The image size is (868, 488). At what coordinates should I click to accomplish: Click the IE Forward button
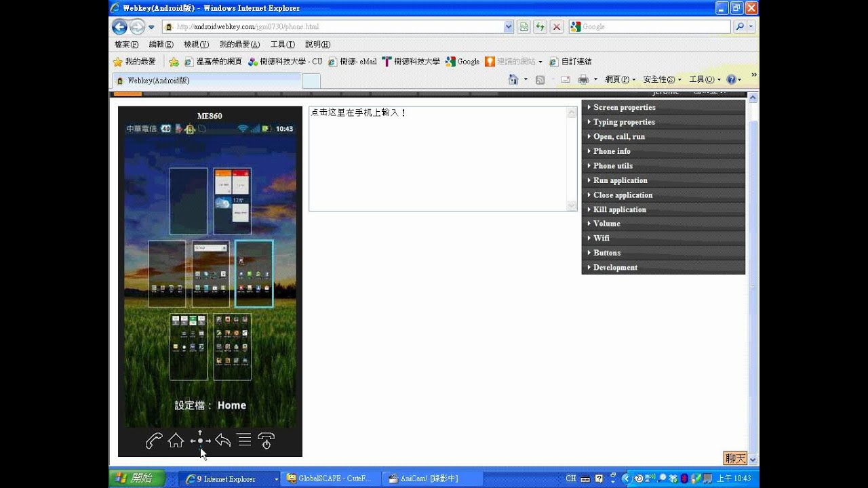138,27
